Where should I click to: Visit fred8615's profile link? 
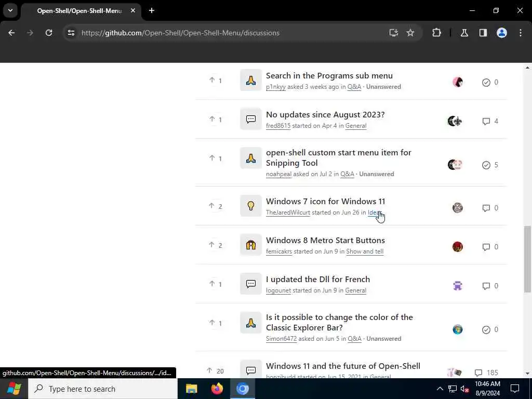pyautogui.click(x=278, y=126)
